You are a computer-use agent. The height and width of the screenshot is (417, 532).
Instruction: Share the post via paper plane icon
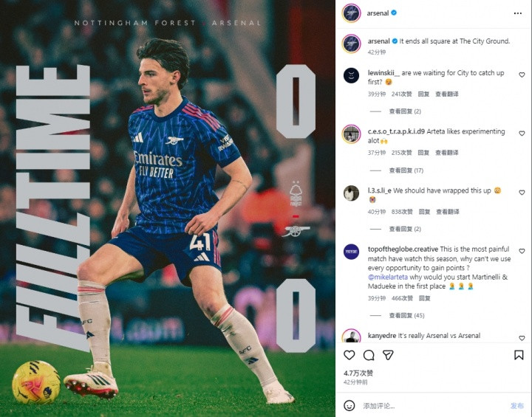point(388,355)
